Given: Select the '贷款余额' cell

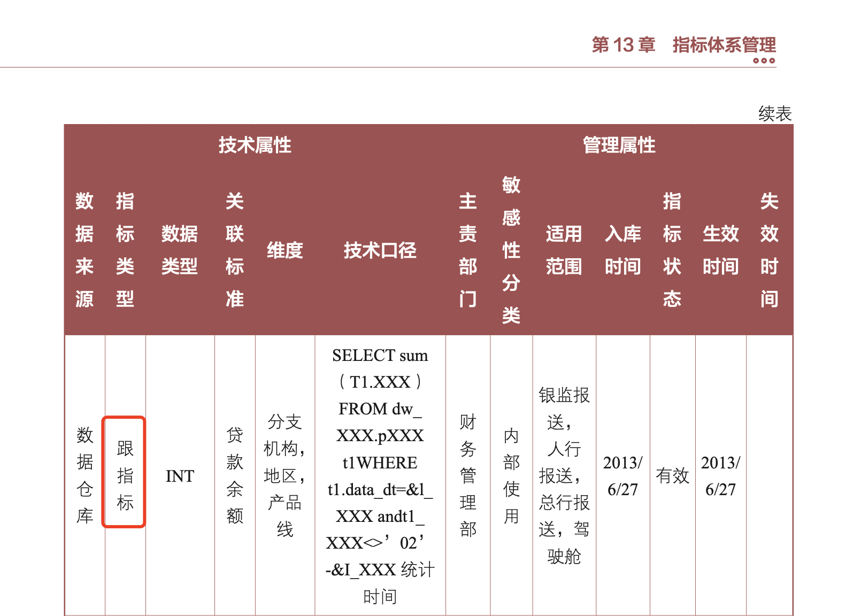Looking at the screenshot, I should (234, 475).
